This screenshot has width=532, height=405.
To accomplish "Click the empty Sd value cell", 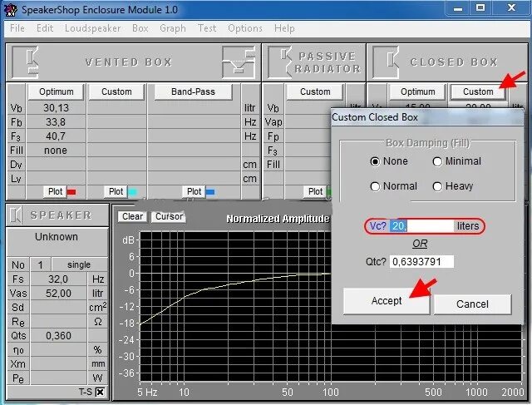I will pos(58,308).
